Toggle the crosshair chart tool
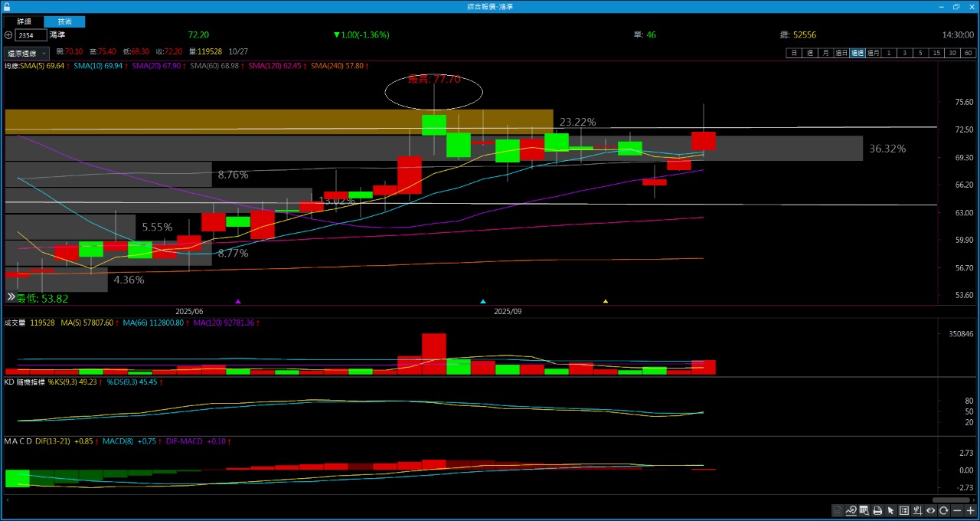Image resolution: width=980 pixels, height=521 pixels. click(917, 510)
